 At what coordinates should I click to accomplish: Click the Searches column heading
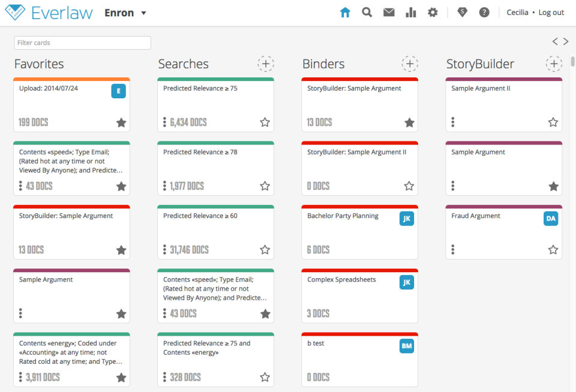tap(184, 64)
